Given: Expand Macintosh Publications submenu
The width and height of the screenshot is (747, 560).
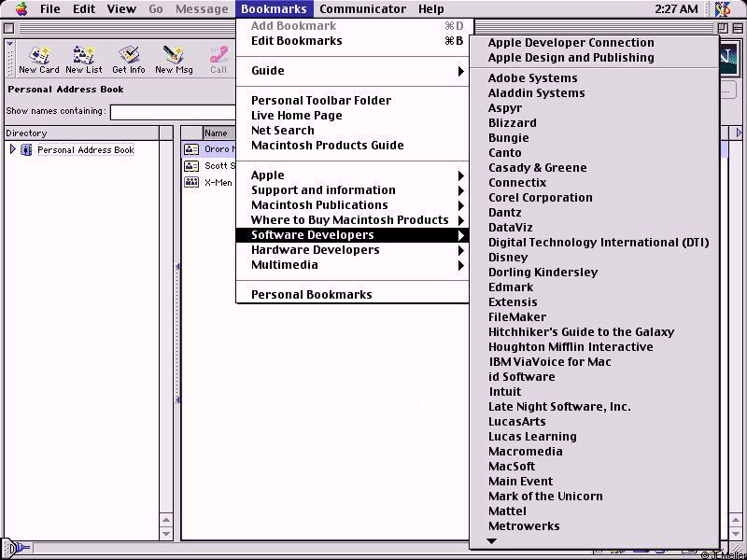Looking at the screenshot, I should click(353, 205).
